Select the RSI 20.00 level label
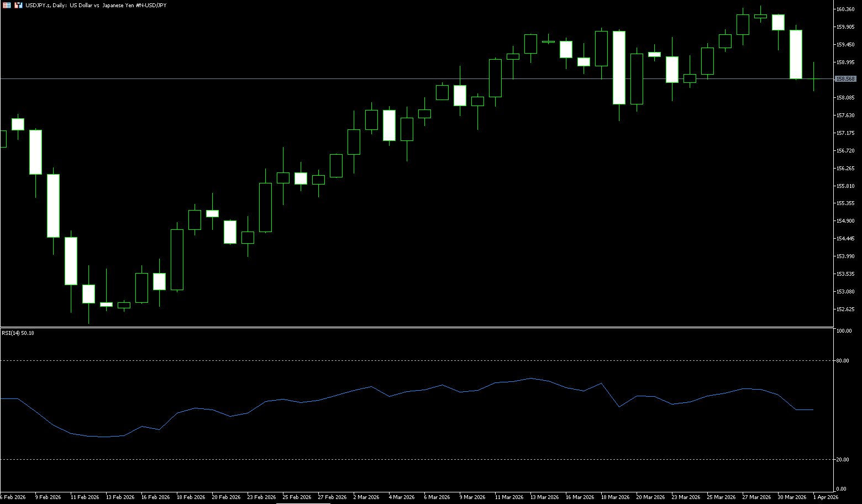862x504 pixels. click(x=843, y=459)
